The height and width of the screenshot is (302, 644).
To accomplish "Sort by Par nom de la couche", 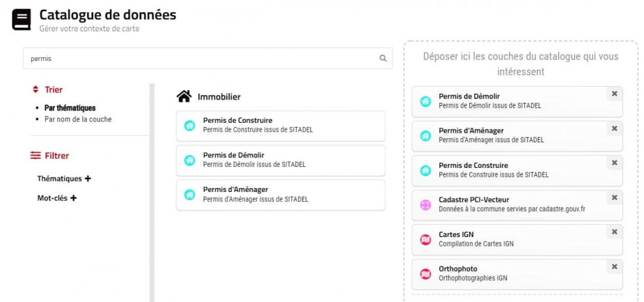I will [x=78, y=119].
